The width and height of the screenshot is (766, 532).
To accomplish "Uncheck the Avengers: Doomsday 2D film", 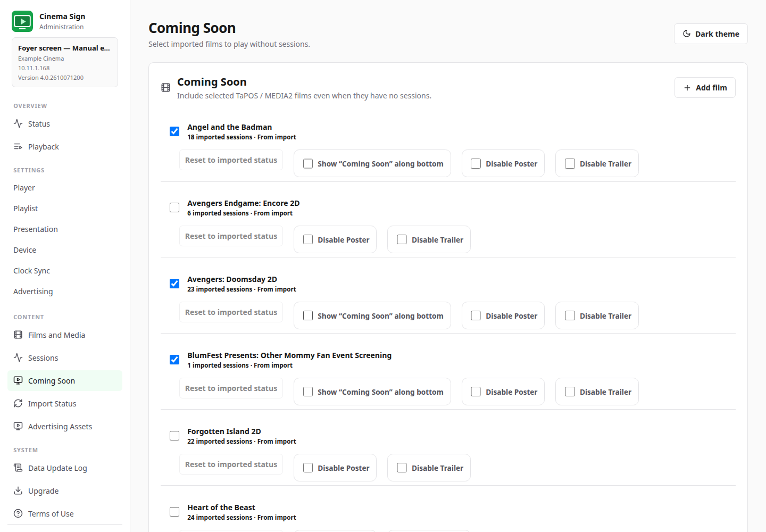I will tap(174, 284).
